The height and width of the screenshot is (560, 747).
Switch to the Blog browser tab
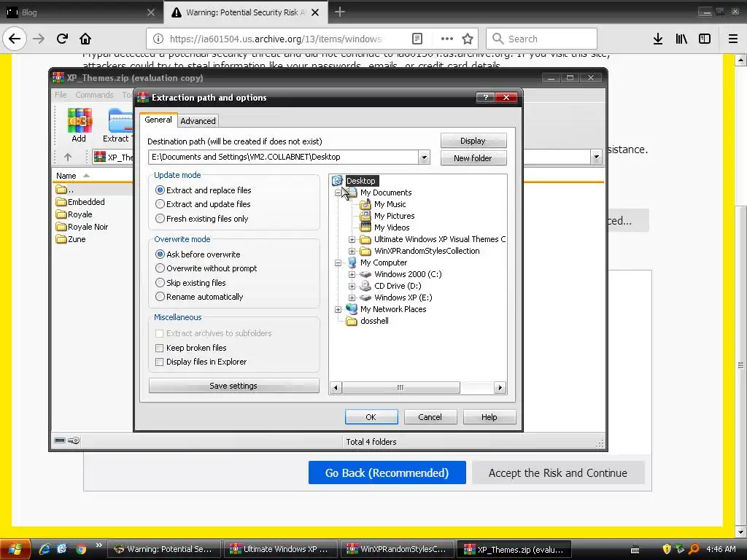tap(80, 12)
